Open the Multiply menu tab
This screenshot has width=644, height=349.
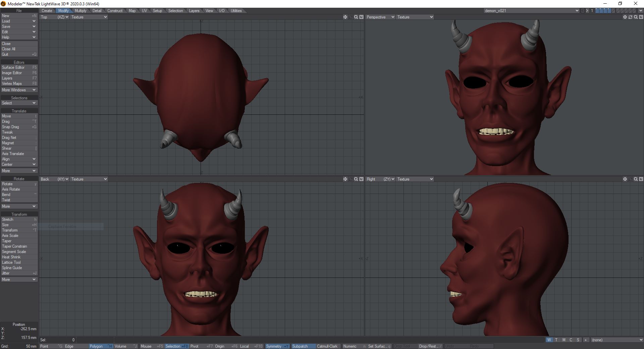(x=80, y=10)
